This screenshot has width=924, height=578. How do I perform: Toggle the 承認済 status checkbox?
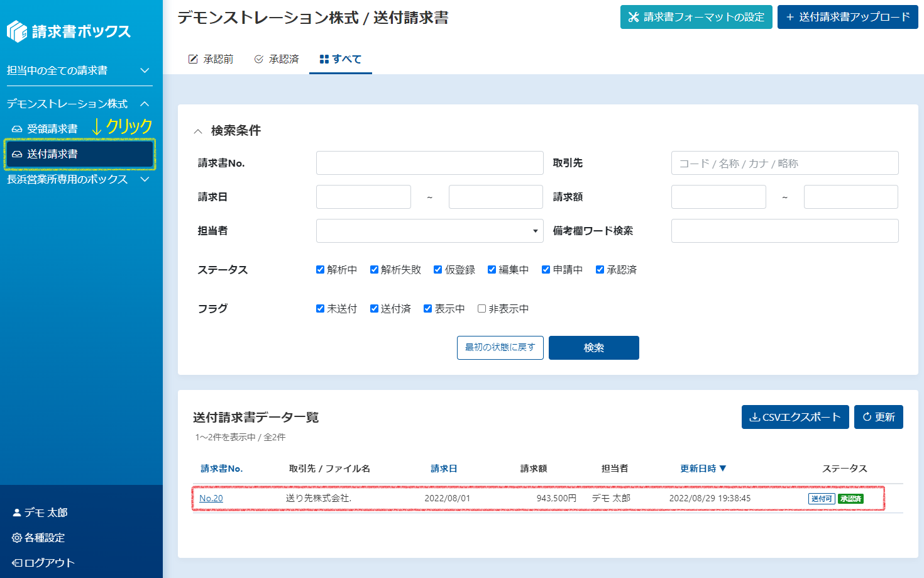pos(600,270)
